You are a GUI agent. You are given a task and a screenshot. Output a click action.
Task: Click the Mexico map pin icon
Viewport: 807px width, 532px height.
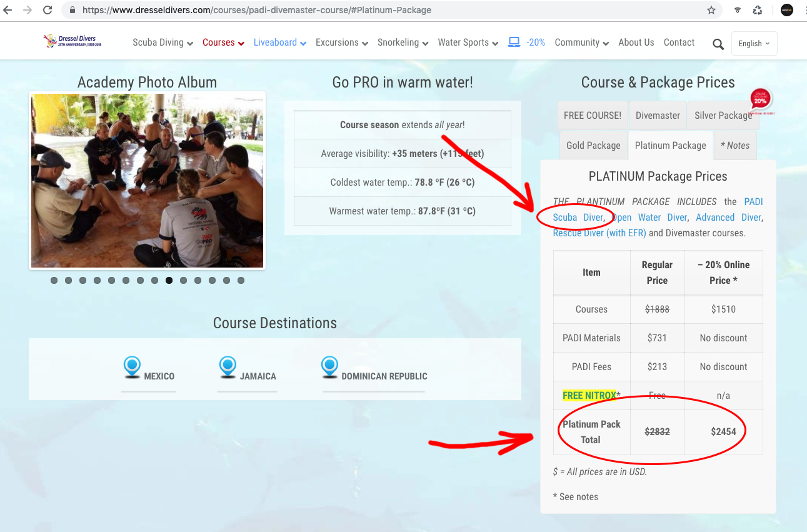(133, 367)
